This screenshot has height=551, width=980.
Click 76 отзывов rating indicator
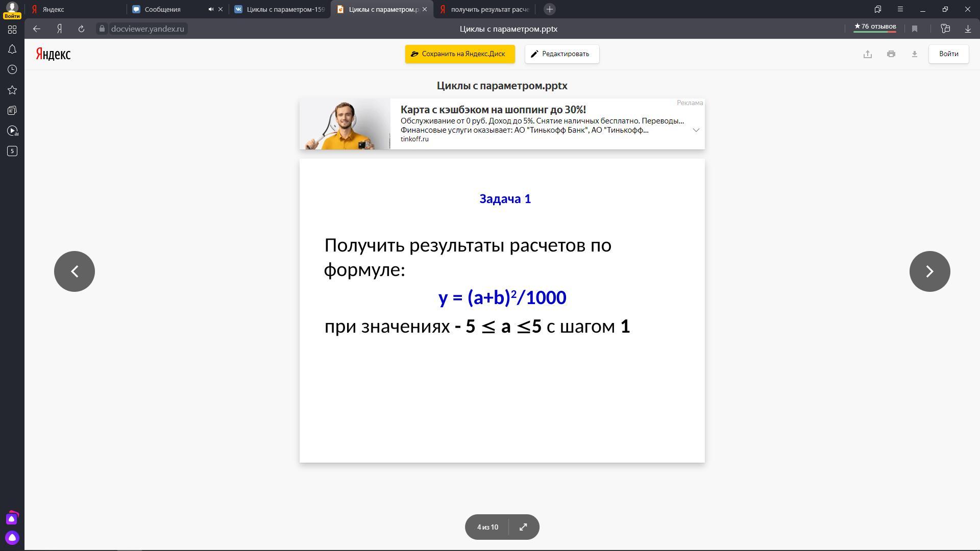875,27
